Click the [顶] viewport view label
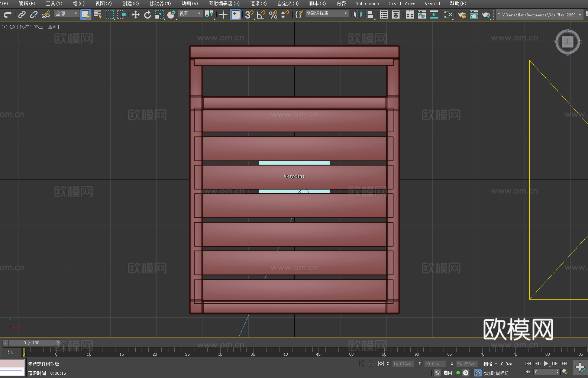The image size is (588, 378). [14, 27]
